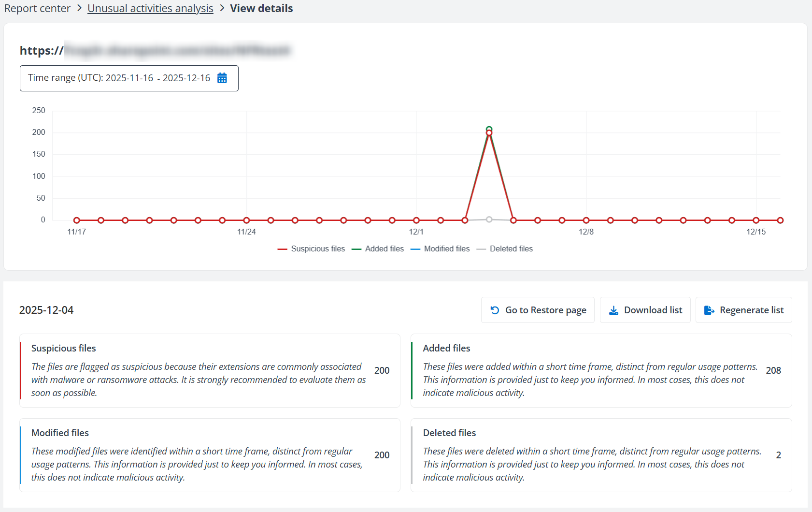Open date range options with calendar control
Image resolution: width=812 pixels, height=512 pixels.
pyautogui.click(x=222, y=78)
